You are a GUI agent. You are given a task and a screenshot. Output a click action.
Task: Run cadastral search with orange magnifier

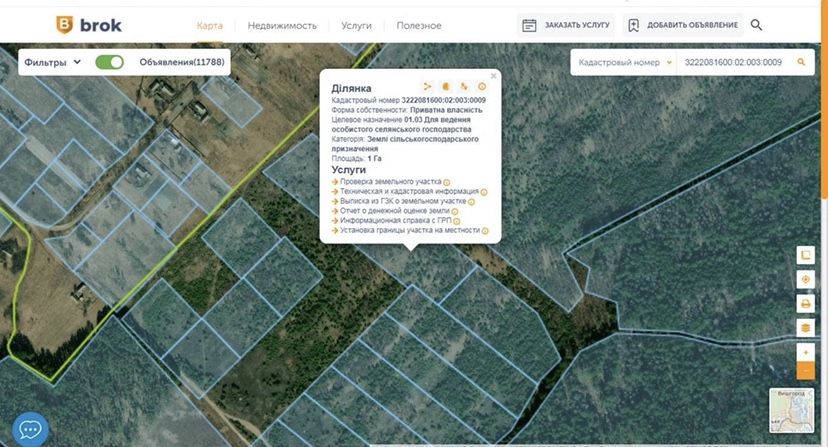pos(801,62)
